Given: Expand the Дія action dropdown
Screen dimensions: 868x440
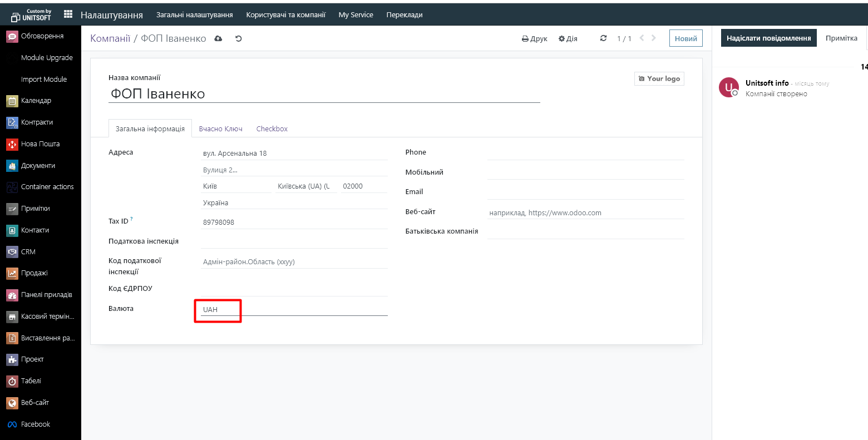Looking at the screenshot, I should pyautogui.click(x=568, y=38).
